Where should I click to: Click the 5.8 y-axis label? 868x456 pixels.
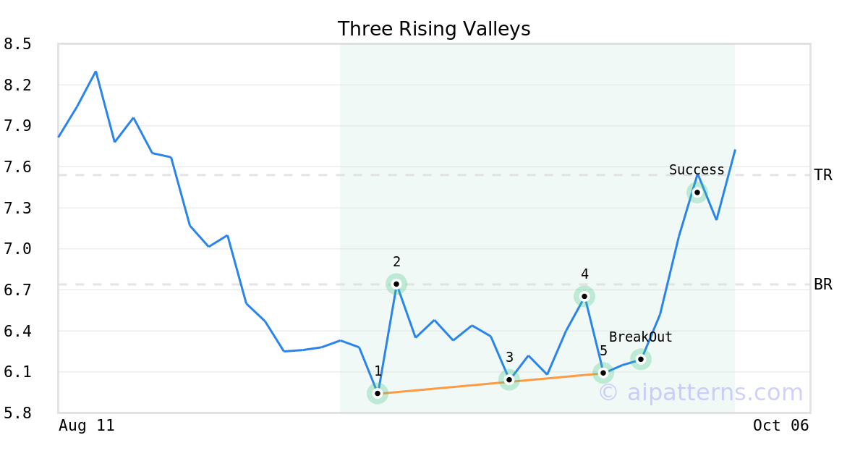click(17, 413)
